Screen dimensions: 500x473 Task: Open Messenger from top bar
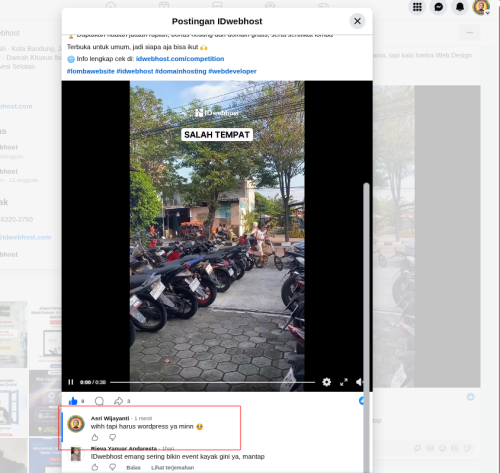click(439, 7)
